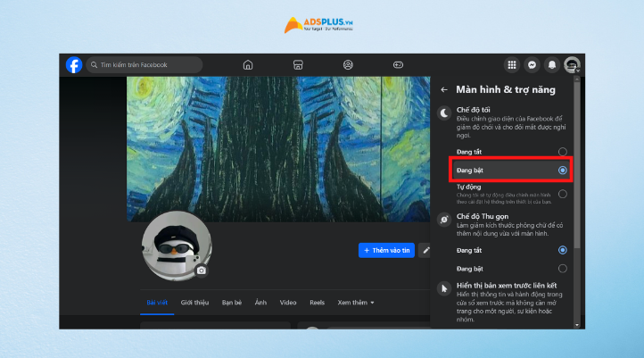
Task: Select Đang tắt for Chế độ Thu gọn
Action: tap(512, 250)
